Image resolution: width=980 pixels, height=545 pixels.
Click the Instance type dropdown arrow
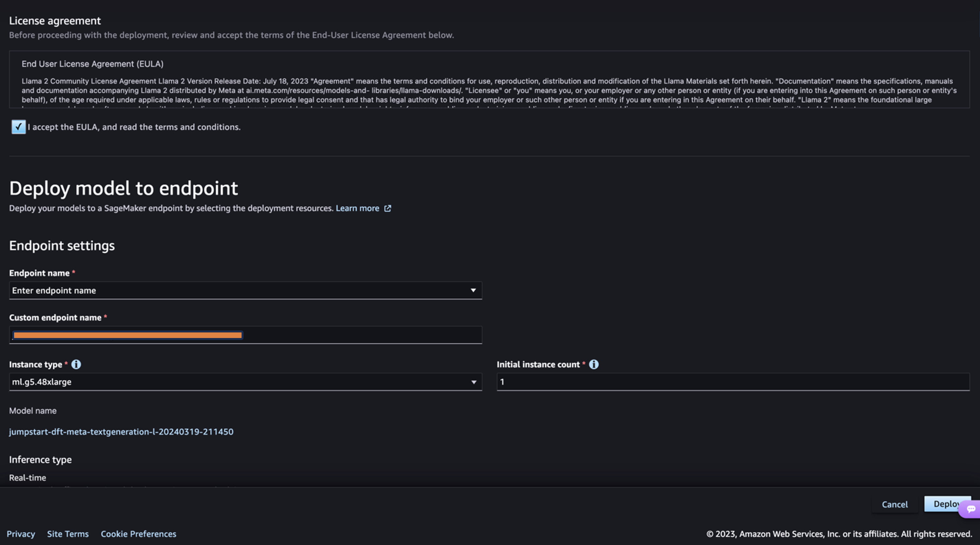[x=474, y=382]
